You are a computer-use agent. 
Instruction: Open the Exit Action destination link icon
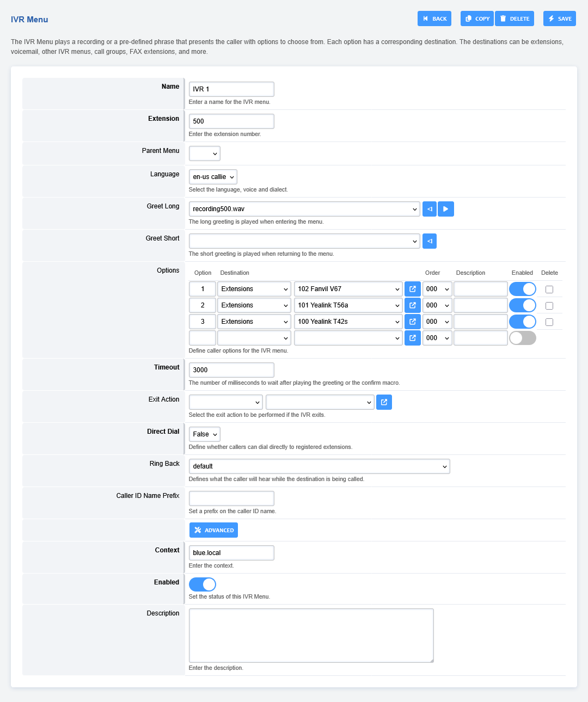384,402
